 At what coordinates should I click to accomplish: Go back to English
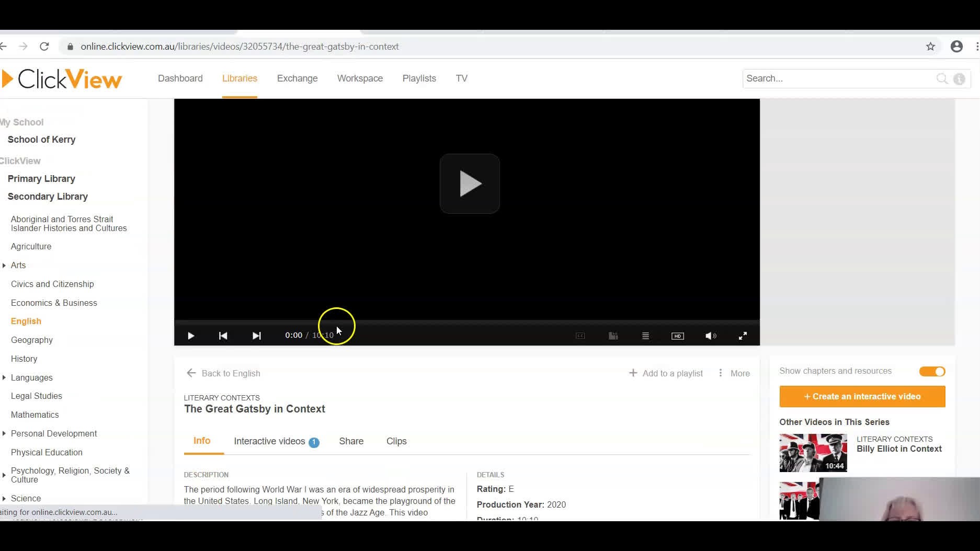click(x=223, y=373)
